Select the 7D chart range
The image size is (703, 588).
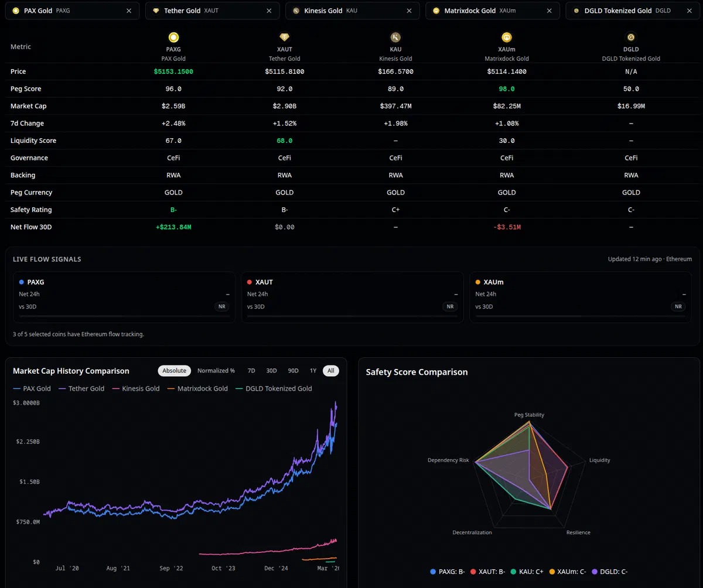tap(251, 371)
